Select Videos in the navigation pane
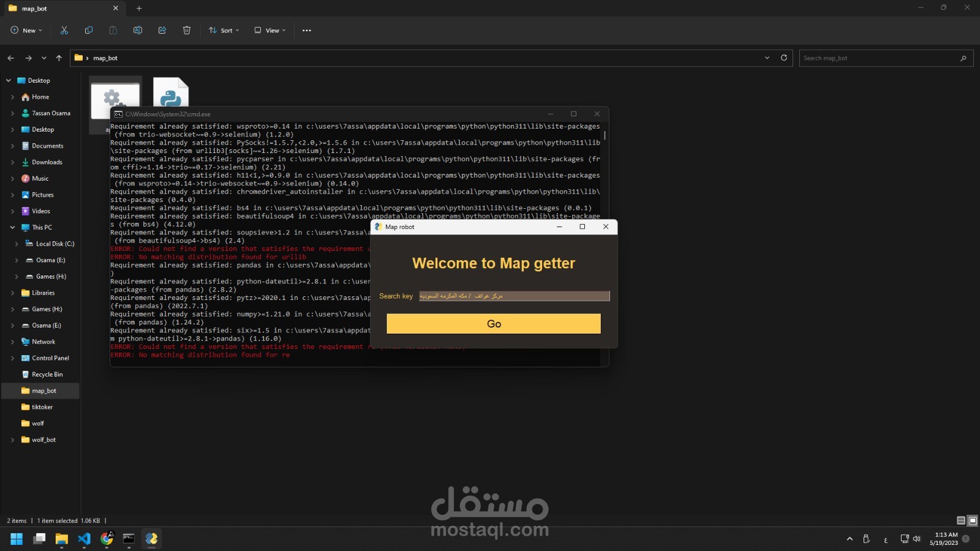Screen dimensions: 980x551 tap(41, 211)
